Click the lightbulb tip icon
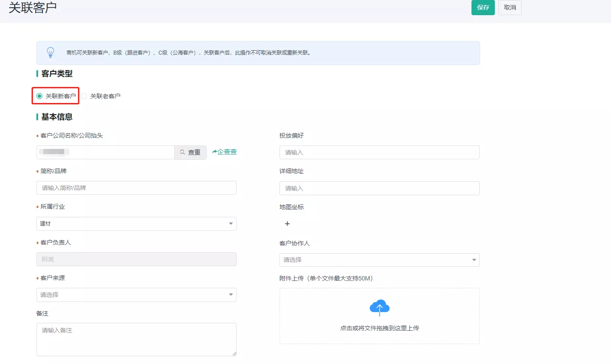The height and width of the screenshot is (364, 611). (50, 53)
